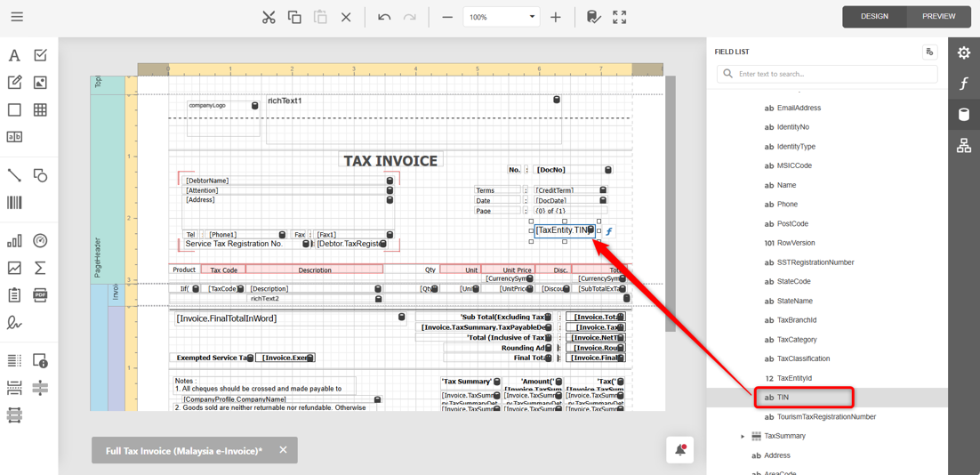980x475 pixels.
Task: Click the Delete X toolbar icon
Action: pyautogui.click(x=346, y=17)
